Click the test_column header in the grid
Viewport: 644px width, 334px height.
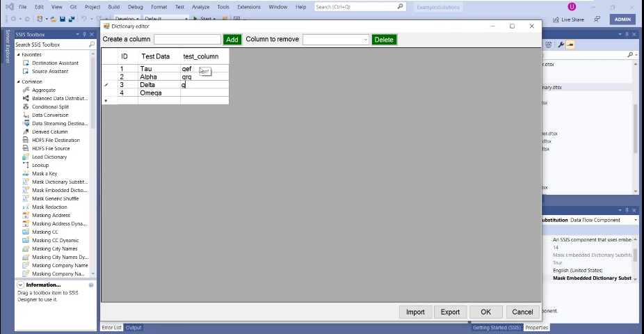(204, 56)
